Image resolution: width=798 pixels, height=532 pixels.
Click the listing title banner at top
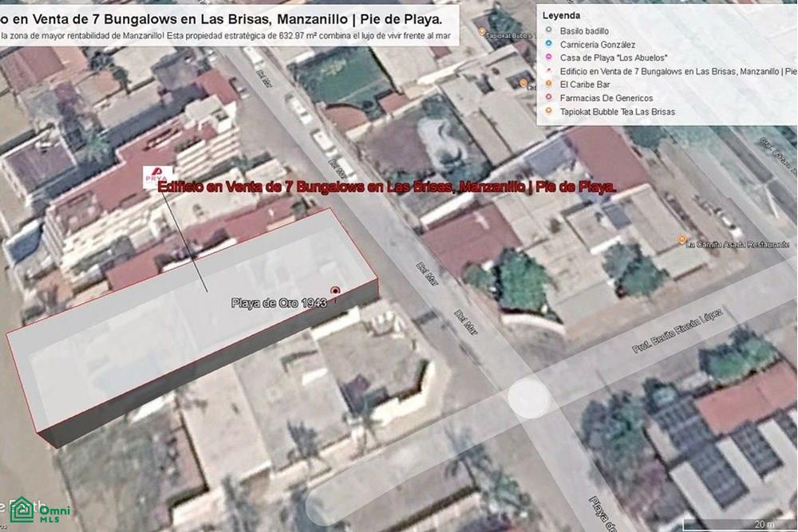(x=220, y=20)
